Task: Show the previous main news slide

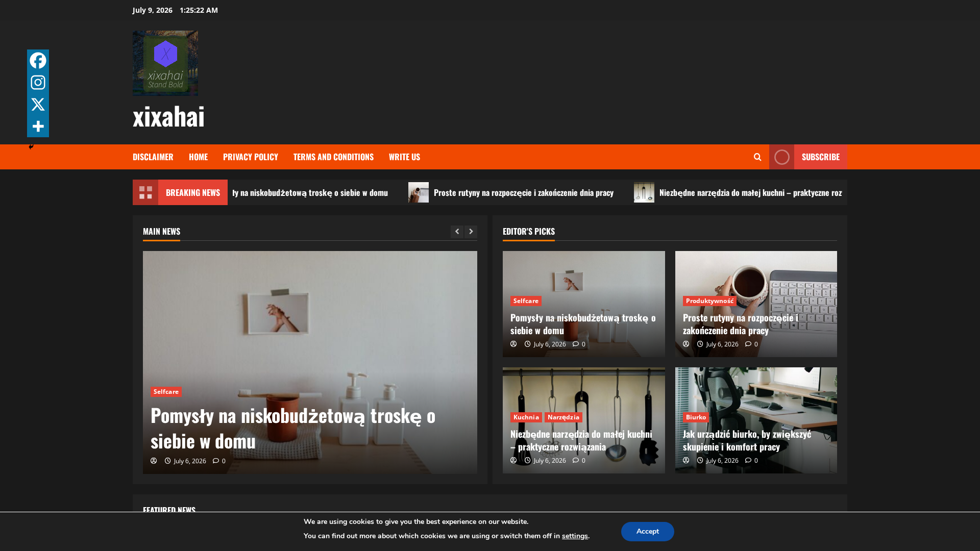Action: pyautogui.click(x=457, y=232)
